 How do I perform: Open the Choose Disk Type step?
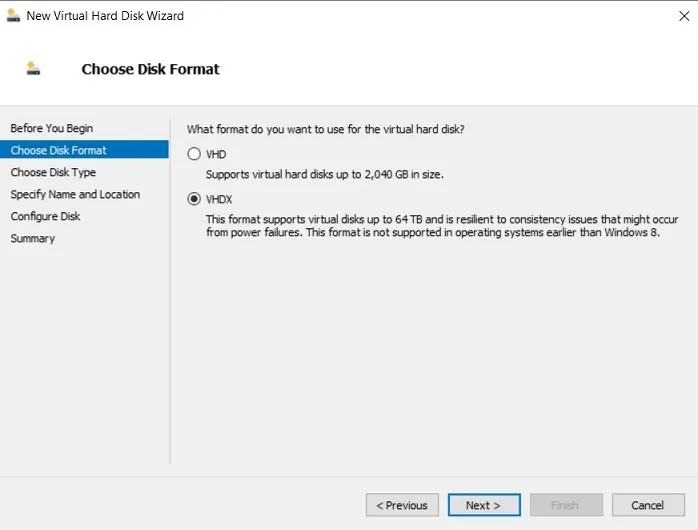tap(53, 172)
